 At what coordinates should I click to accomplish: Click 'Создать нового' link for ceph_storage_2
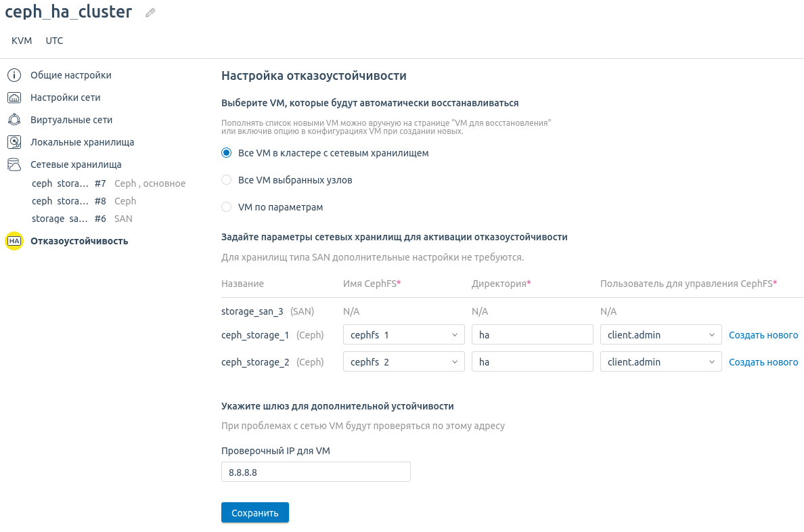click(763, 362)
